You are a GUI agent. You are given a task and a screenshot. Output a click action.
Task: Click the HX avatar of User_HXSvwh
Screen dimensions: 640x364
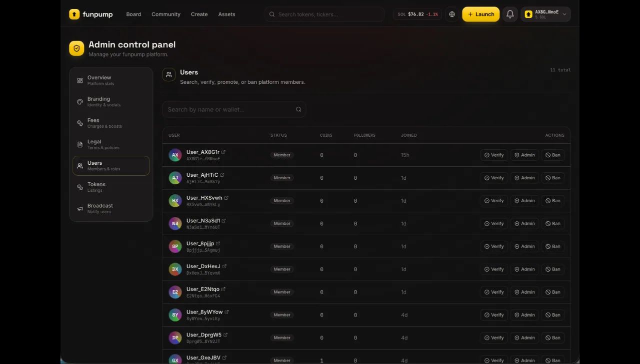point(175,201)
